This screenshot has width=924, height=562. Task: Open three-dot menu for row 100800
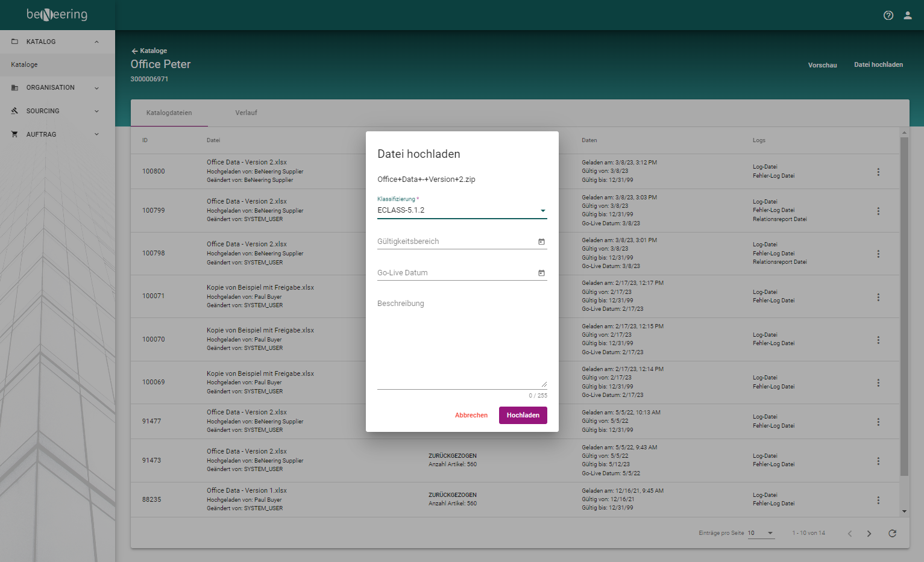pyautogui.click(x=878, y=172)
